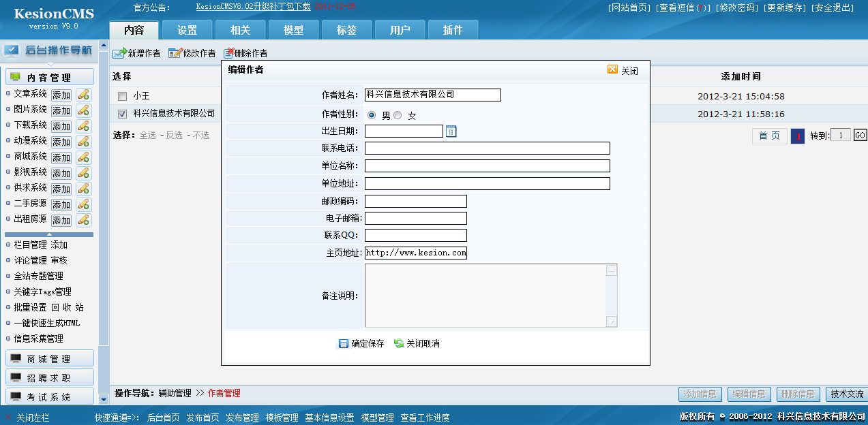Open 关键字Tags管理 in the sidebar
The width and height of the screenshot is (868, 425).
click(43, 292)
